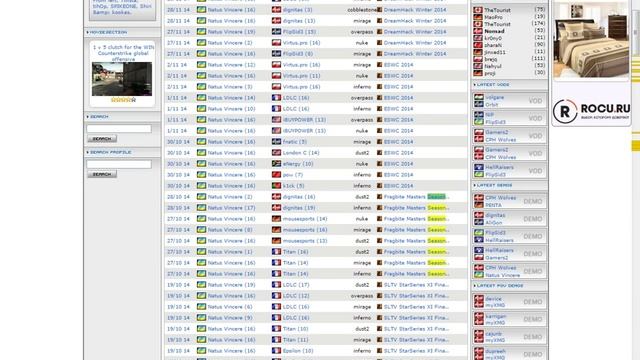Image resolution: width=640 pixels, height=360 pixels.
Task: Click the French flag beside LDLC (12)
Action: (x=276, y=296)
